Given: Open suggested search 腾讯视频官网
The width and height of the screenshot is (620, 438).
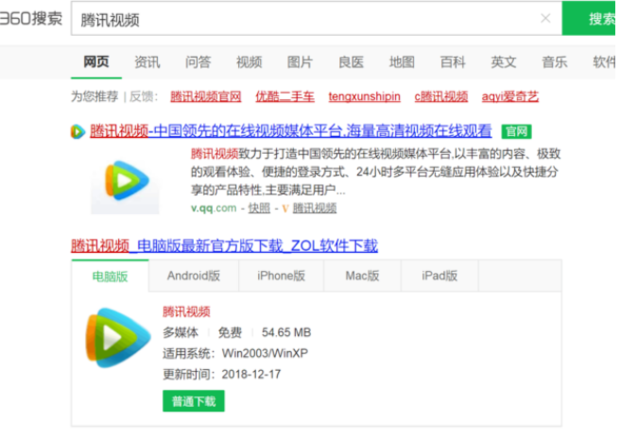Looking at the screenshot, I should pos(206,96).
